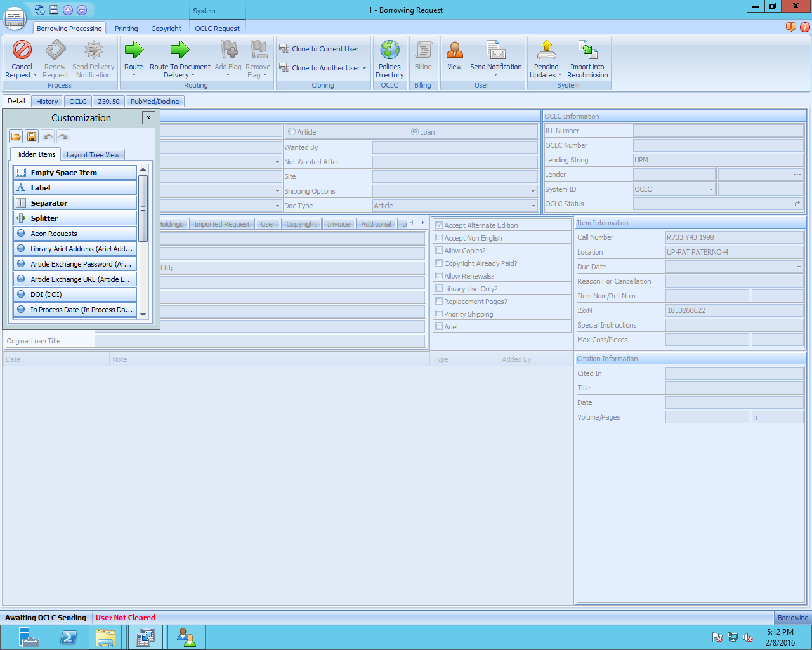Click save layout icon in Customization
Viewport: 812px width, 650px height.
[32, 136]
